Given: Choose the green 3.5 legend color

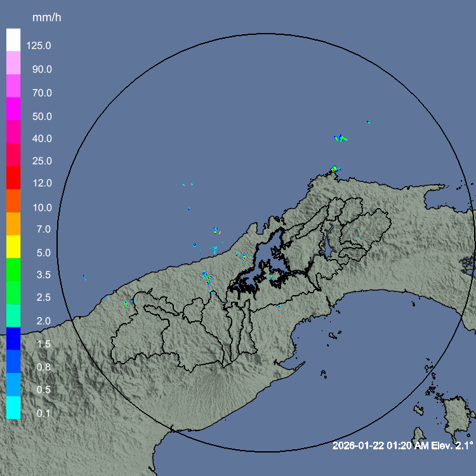Looking at the screenshot, I should [13, 269].
